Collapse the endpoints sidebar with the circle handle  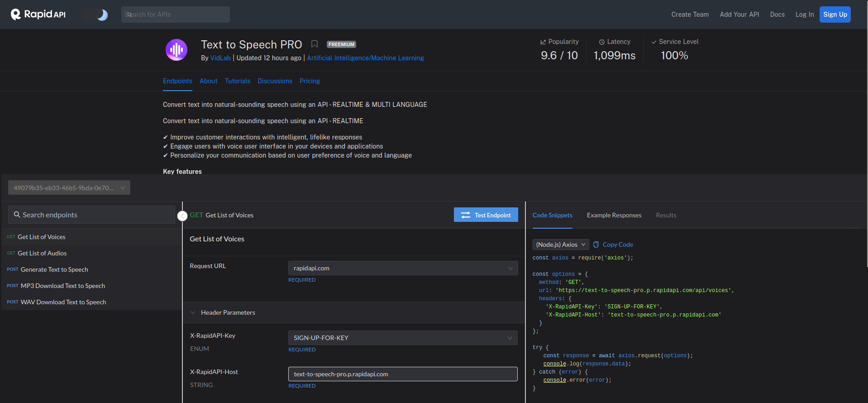click(182, 216)
